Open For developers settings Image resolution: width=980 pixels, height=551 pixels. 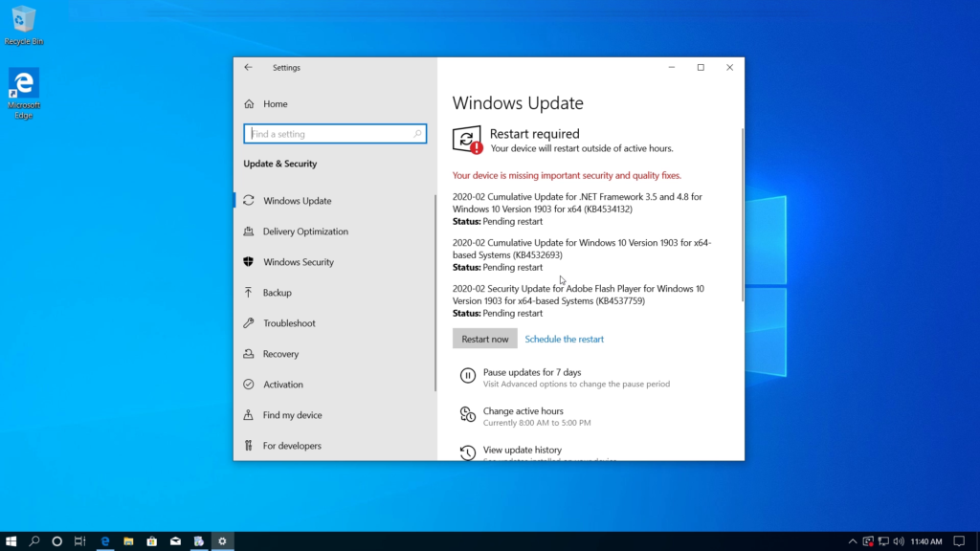(292, 446)
